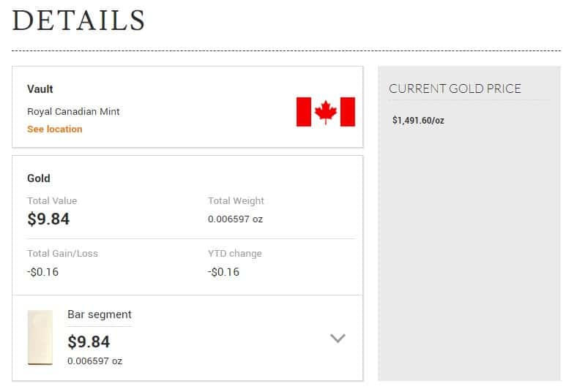This screenshot has height=392, width=574.
Task: Click the YTD change label
Action: (234, 253)
